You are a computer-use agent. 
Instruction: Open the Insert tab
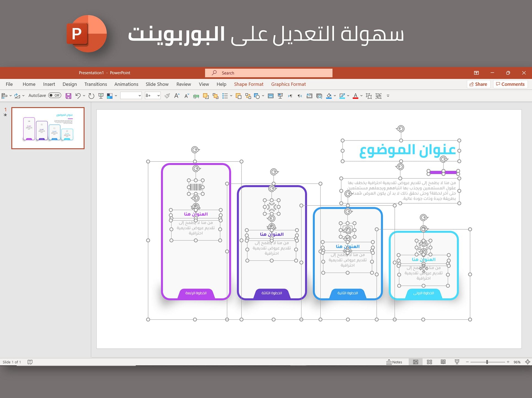point(49,84)
